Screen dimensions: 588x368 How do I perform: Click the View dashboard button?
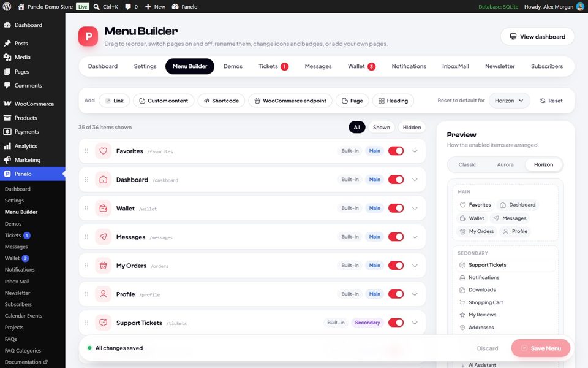tap(537, 36)
